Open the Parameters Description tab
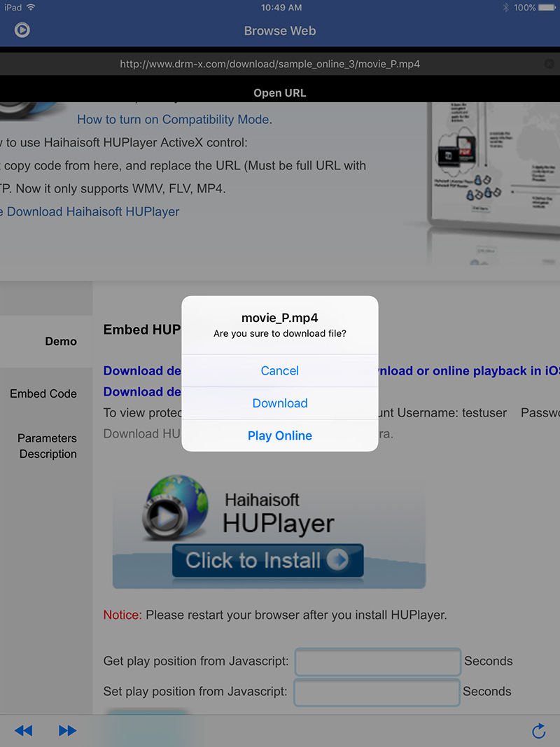560x747 pixels. coord(47,446)
